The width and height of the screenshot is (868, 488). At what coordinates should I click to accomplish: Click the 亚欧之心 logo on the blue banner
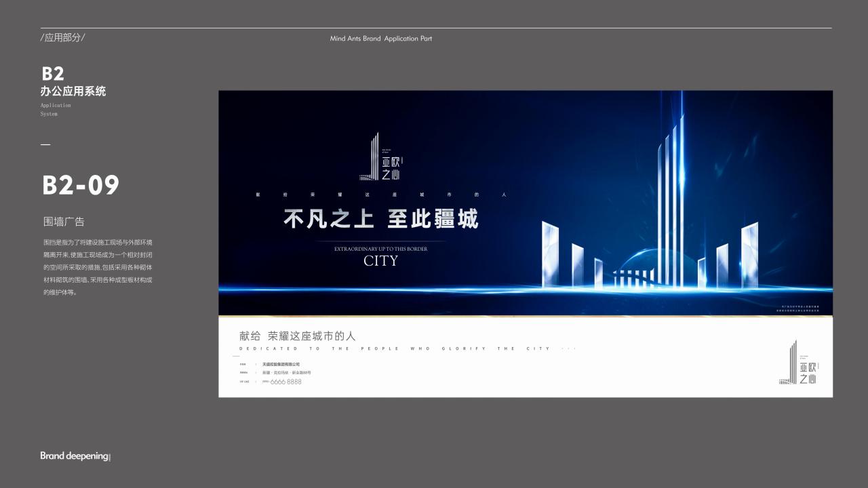click(x=380, y=157)
